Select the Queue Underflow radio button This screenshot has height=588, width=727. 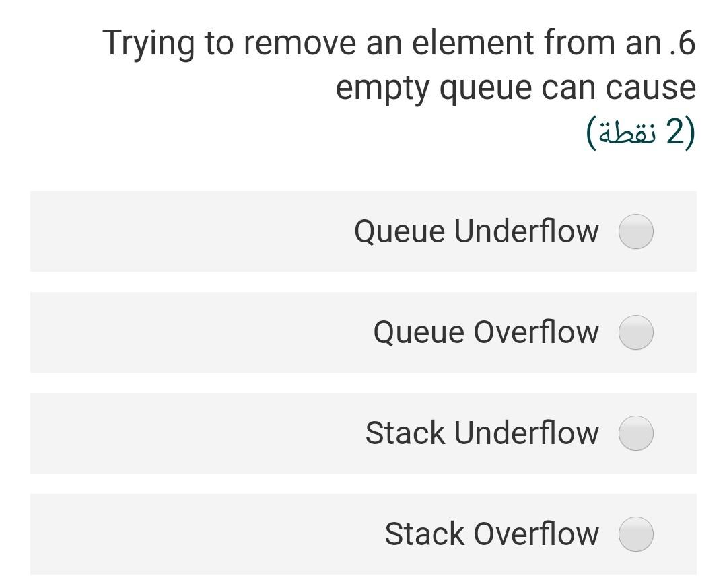[635, 231]
